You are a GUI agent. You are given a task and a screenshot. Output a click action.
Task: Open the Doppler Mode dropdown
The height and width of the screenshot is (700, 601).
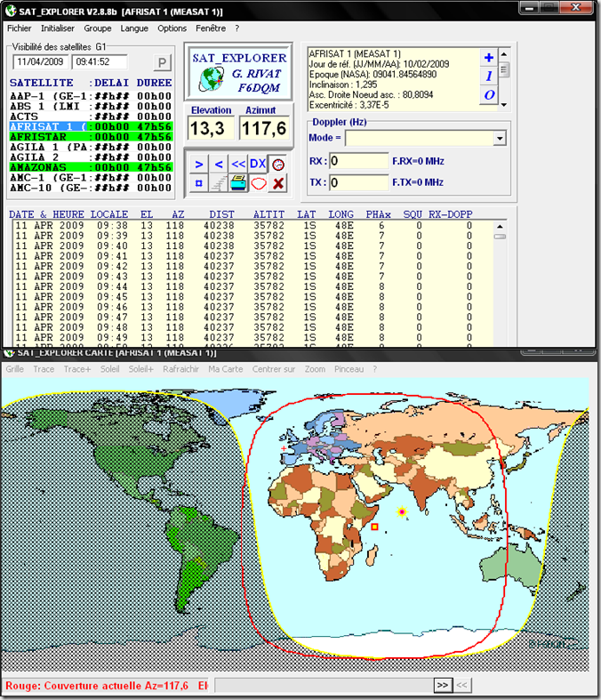click(500, 139)
